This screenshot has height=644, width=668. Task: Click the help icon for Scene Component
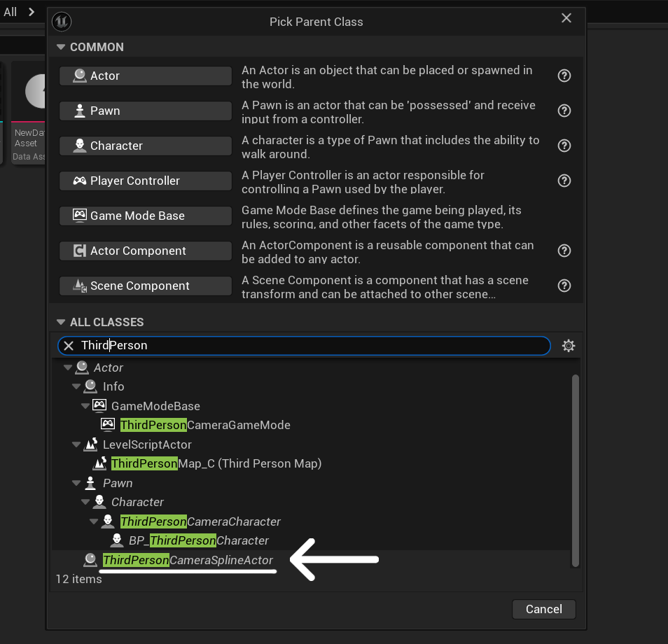[564, 286]
